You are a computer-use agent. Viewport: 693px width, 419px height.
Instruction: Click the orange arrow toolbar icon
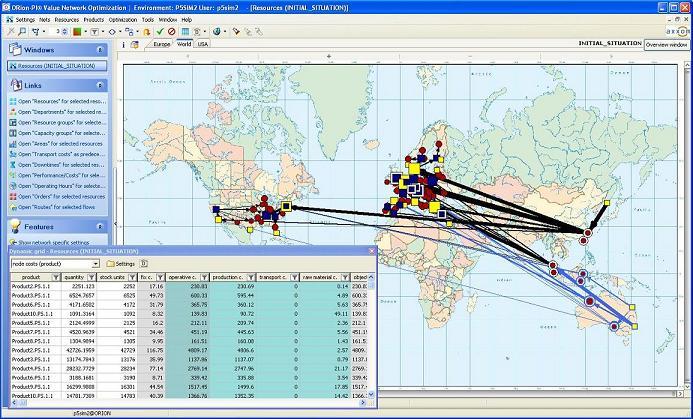click(147, 32)
